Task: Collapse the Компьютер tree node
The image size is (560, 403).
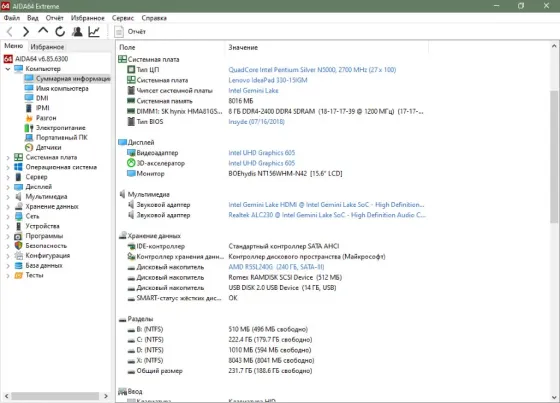Action: pyautogui.click(x=8, y=69)
